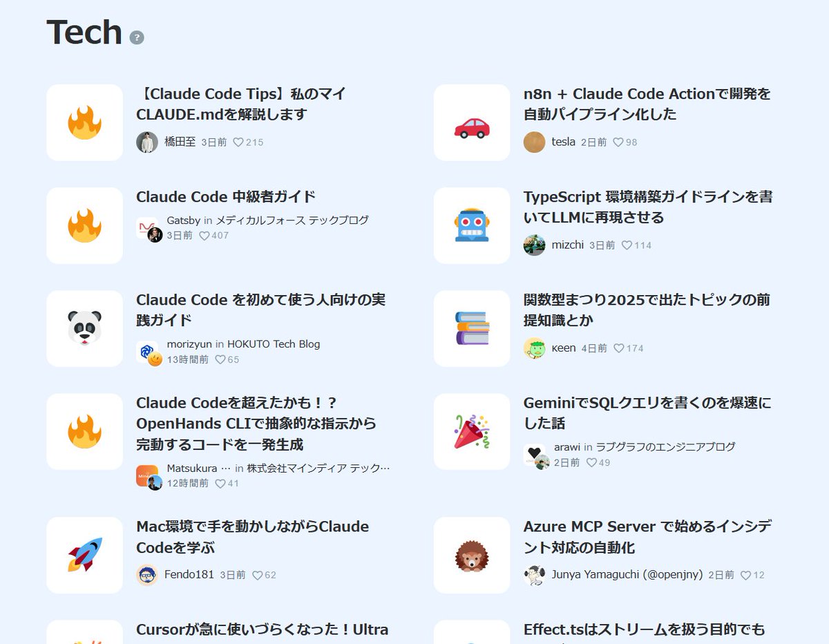Image resolution: width=829 pixels, height=644 pixels.
Task: Open the hedgehog emoji thumbnail article
Action: (472, 555)
